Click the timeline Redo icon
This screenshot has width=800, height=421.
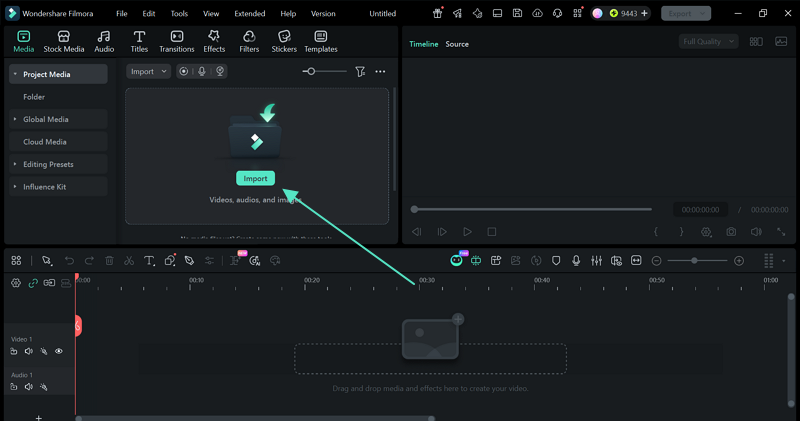pyautogui.click(x=89, y=261)
